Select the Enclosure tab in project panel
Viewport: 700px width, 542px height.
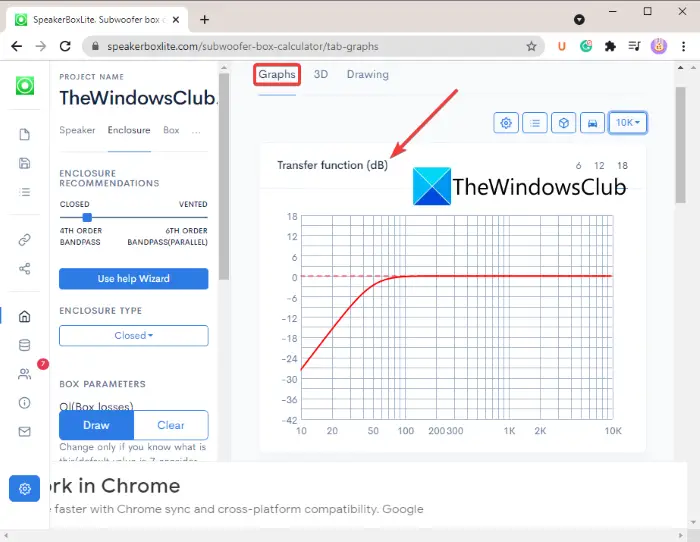[x=129, y=130]
